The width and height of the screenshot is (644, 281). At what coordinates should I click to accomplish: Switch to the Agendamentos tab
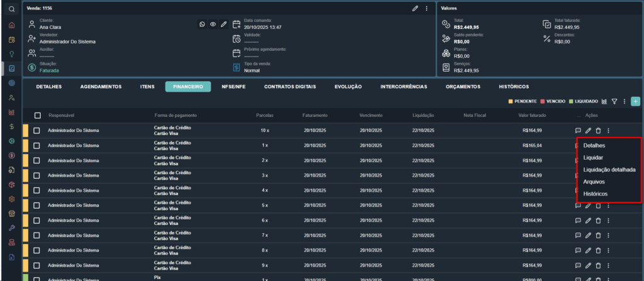pos(101,87)
